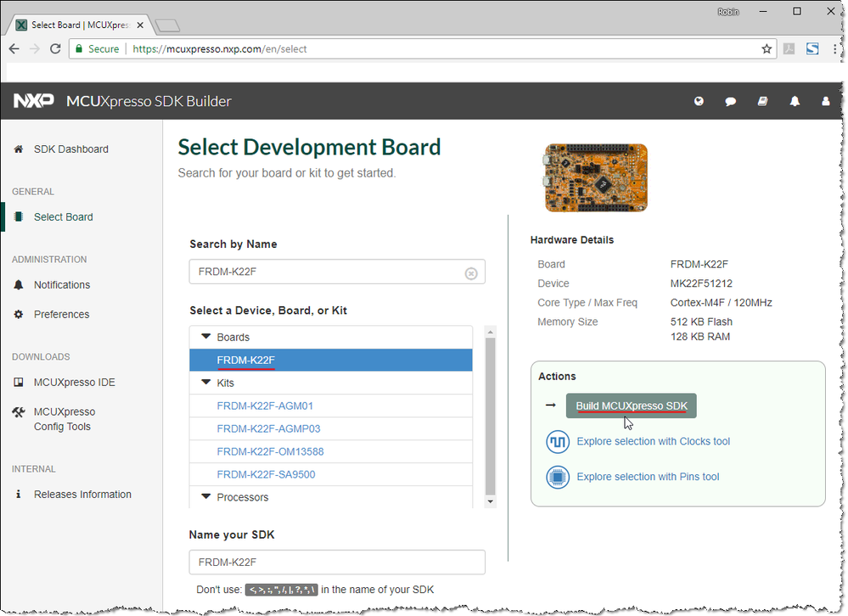Open the globe language icon in the header

click(x=699, y=101)
